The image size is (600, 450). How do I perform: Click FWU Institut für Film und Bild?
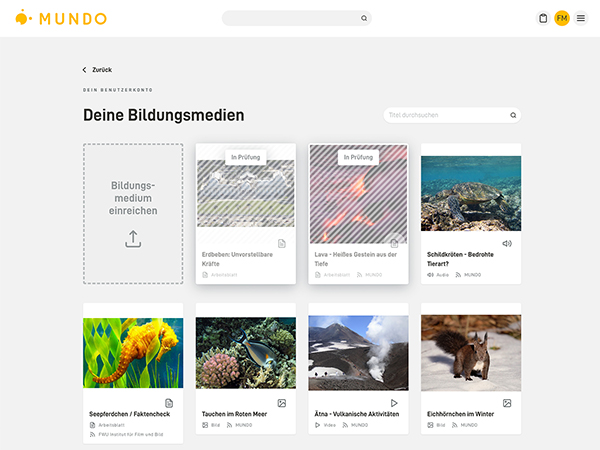(131, 434)
